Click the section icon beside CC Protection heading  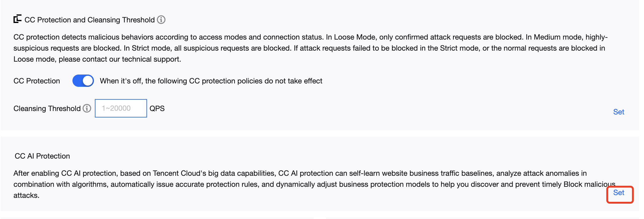[17, 19]
